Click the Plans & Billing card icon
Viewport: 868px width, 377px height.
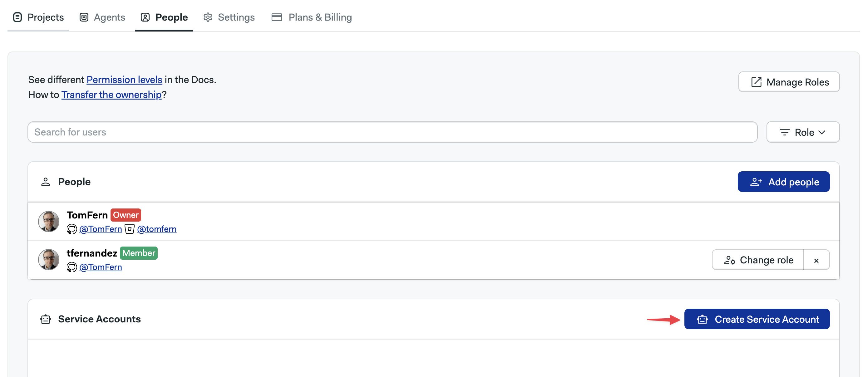point(276,17)
